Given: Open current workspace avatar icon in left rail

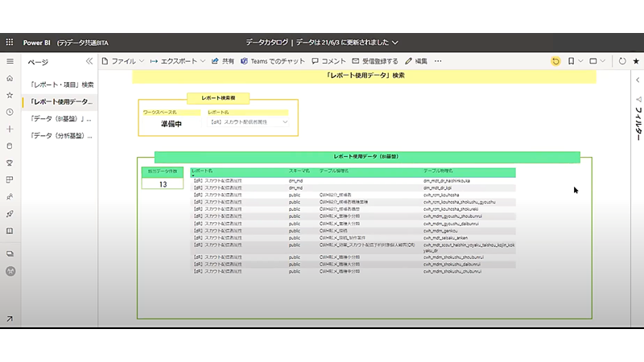Looking at the screenshot, I should [10, 271].
